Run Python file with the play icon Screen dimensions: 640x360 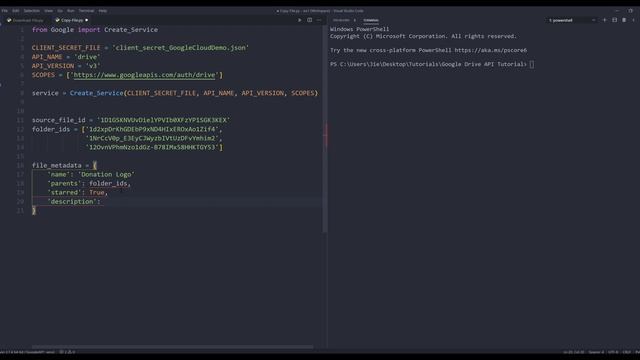coord(300,20)
